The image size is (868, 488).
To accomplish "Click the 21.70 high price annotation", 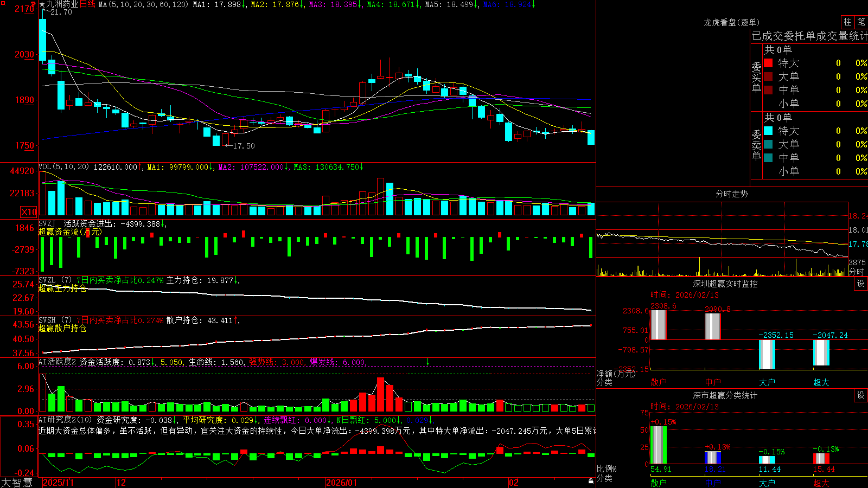I will click(61, 12).
